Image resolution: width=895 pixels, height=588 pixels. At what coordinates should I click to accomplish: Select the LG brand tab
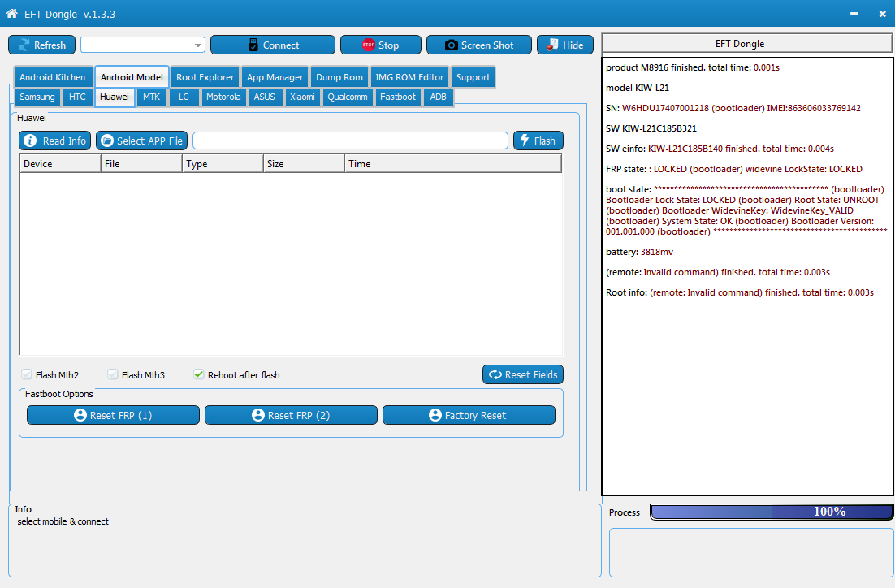(x=184, y=97)
